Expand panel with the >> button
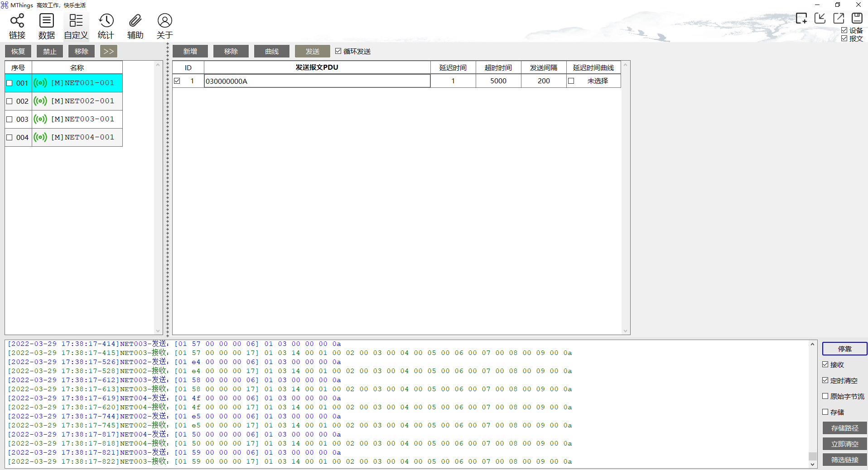The height and width of the screenshot is (470, 868). (x=109, y=51)
